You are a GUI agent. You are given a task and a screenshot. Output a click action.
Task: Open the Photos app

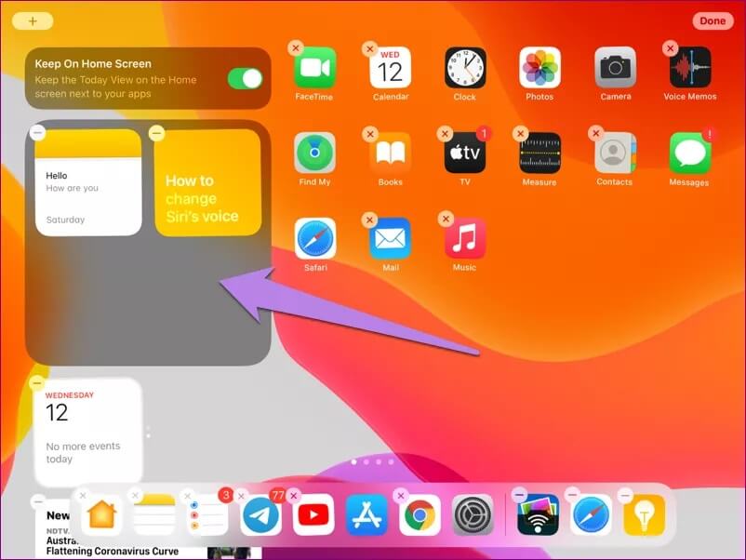click(x=540, y=68)
